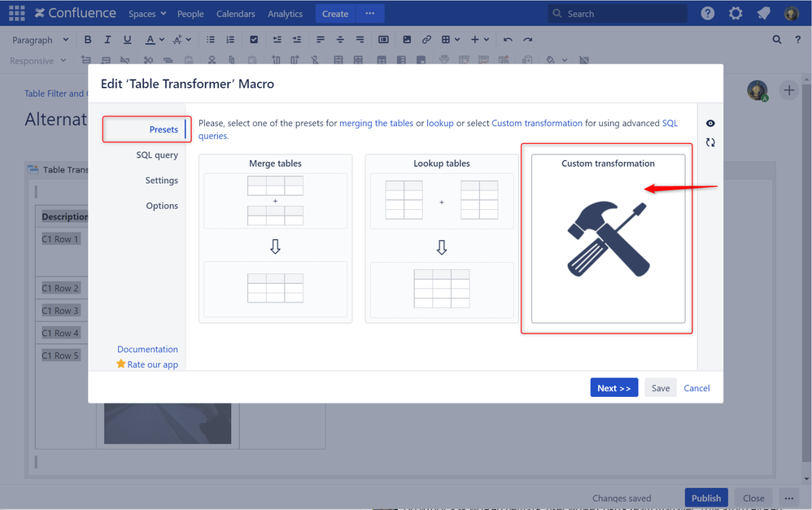Open the more formatting dropdown
Viewport: 812px width, 510px height.
click(x=181, y=40)
